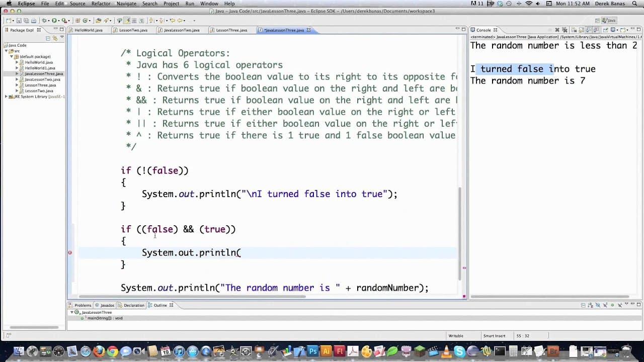Toggle Scroll Lock in the Console toolbar
This screenshot has width=644, height=362.
580,30
